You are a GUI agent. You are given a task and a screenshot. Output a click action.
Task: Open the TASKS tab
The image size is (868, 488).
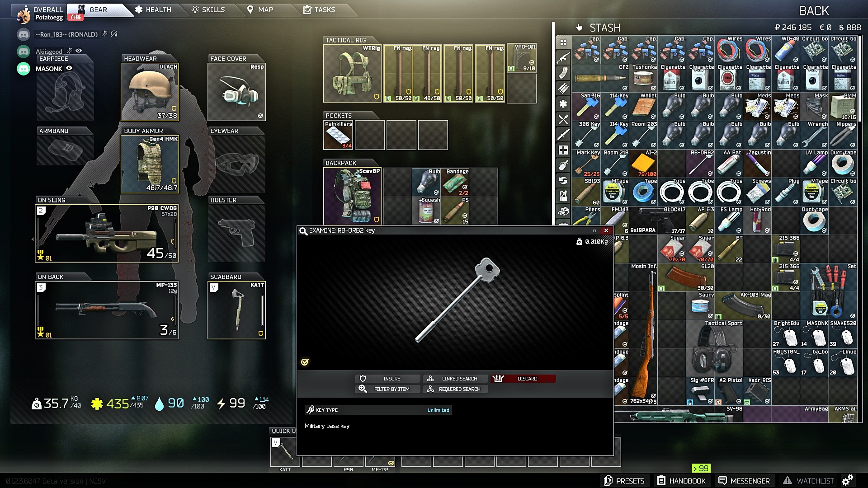pos(319,9)
